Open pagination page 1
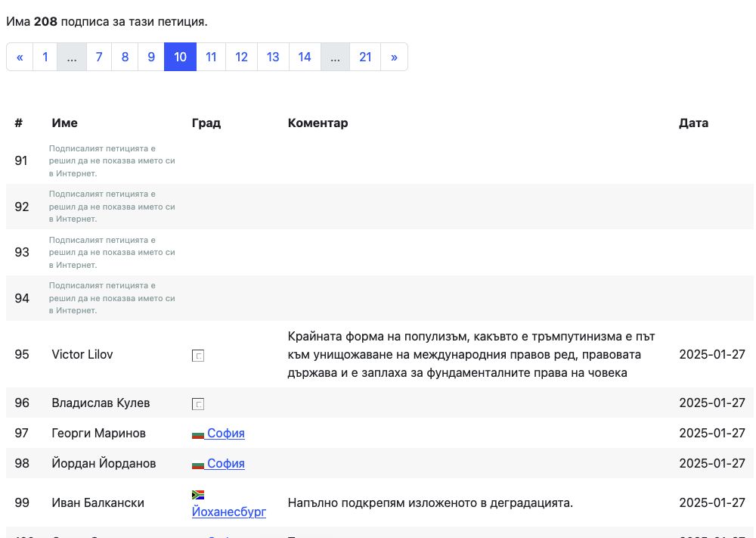The image size is (756, 538). 45,57
